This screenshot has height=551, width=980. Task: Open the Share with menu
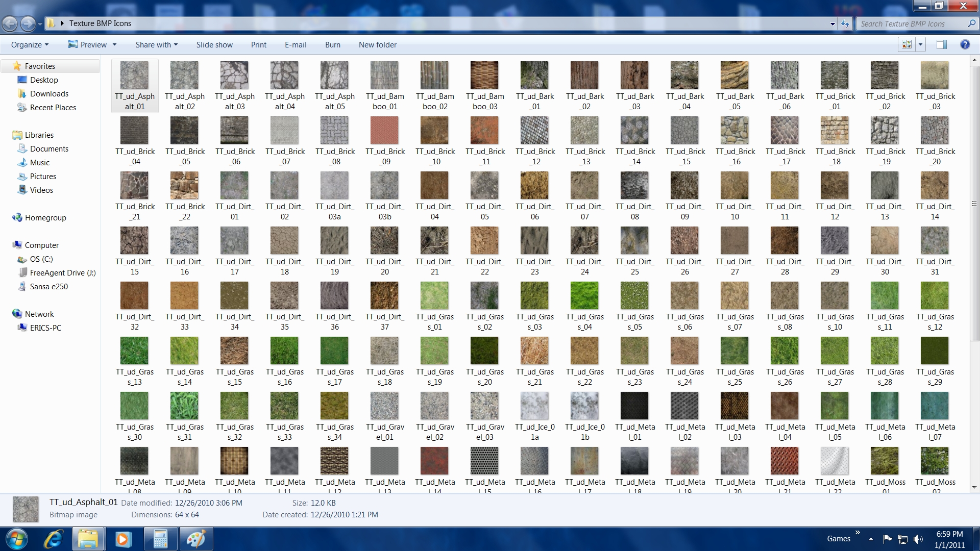point(156,45)
